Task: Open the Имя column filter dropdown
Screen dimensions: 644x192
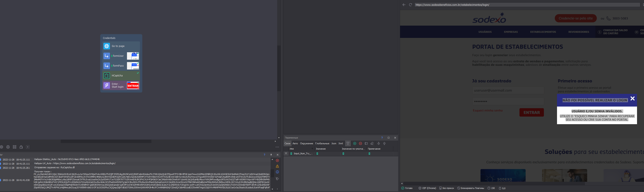Action: (x=312, y=149)
